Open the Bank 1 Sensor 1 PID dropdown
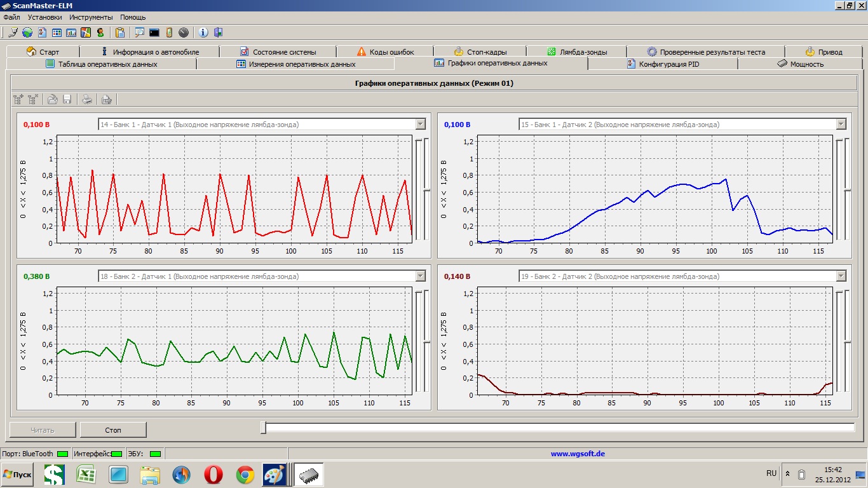This screenshot has width=868, height=488. click(x=419, y=125)
